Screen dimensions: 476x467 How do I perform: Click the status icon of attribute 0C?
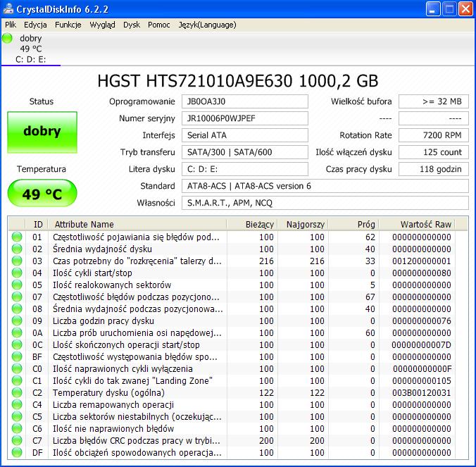tap(17, 344)
